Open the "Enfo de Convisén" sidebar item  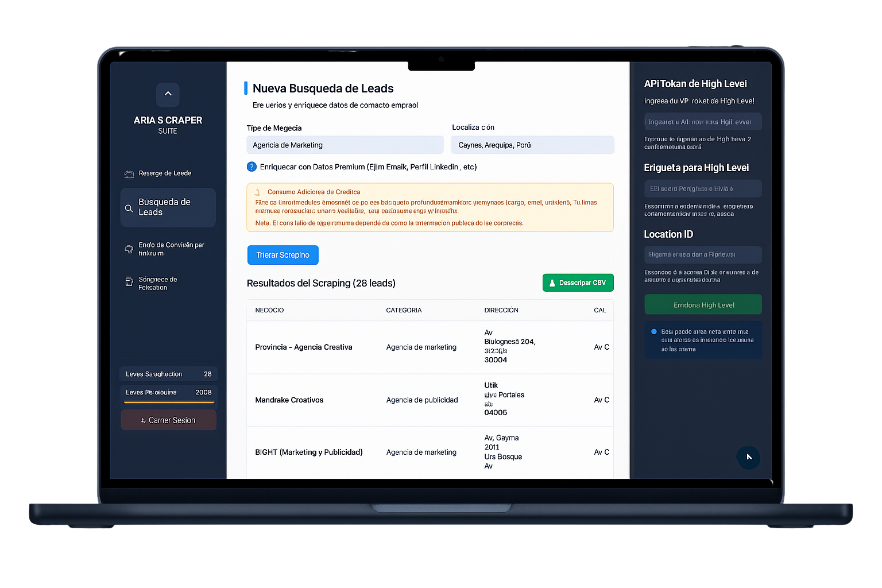point(165,249)
